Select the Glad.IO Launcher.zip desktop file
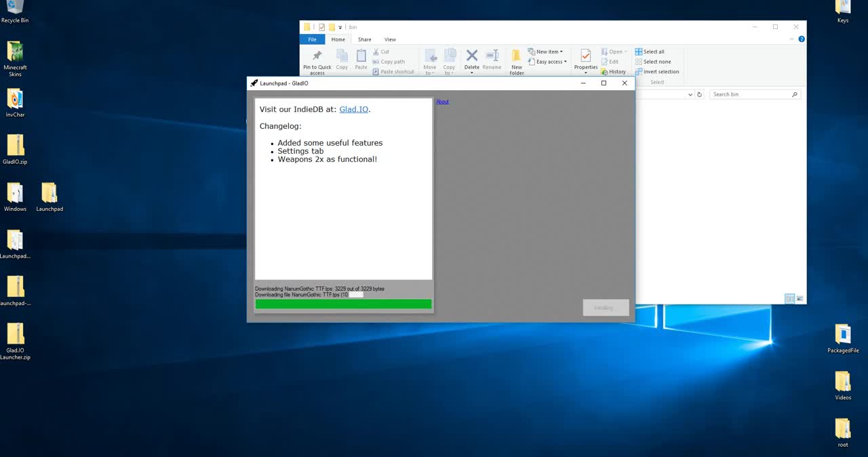Screen dimensions: 868x457 pos(15,342)
